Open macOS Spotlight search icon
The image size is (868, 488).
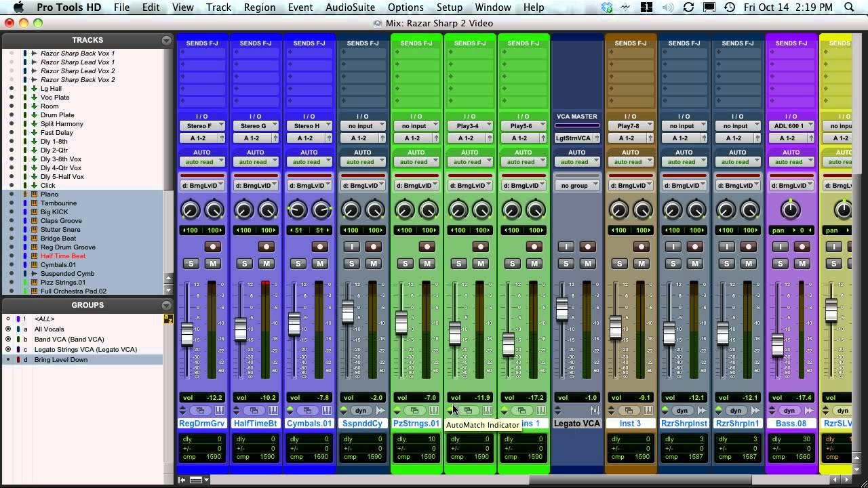click(850, 7)
